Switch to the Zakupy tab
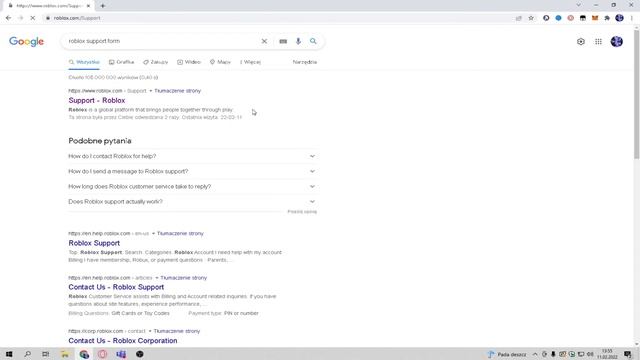640x360 pixels. pyautogui.click(x=156, y=62)
